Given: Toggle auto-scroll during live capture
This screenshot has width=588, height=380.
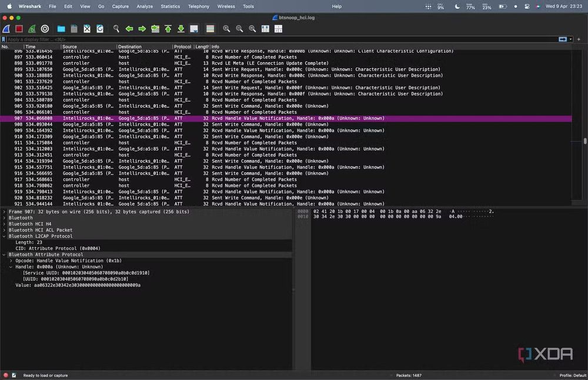Looking at the screenshot, I should tap(194, 29).
